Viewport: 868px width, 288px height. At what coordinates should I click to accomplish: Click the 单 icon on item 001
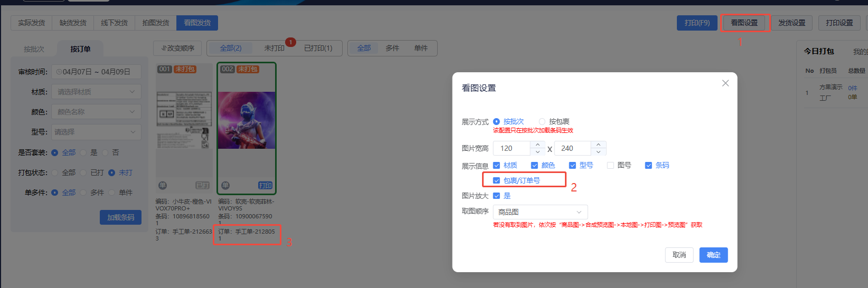[163, 186]
